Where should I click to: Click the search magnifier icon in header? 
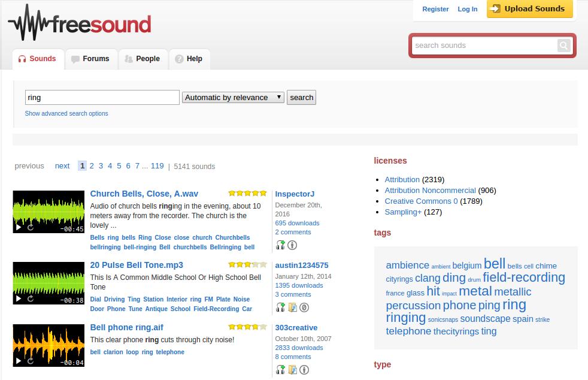pyautogui.click(x=563, y=46)
